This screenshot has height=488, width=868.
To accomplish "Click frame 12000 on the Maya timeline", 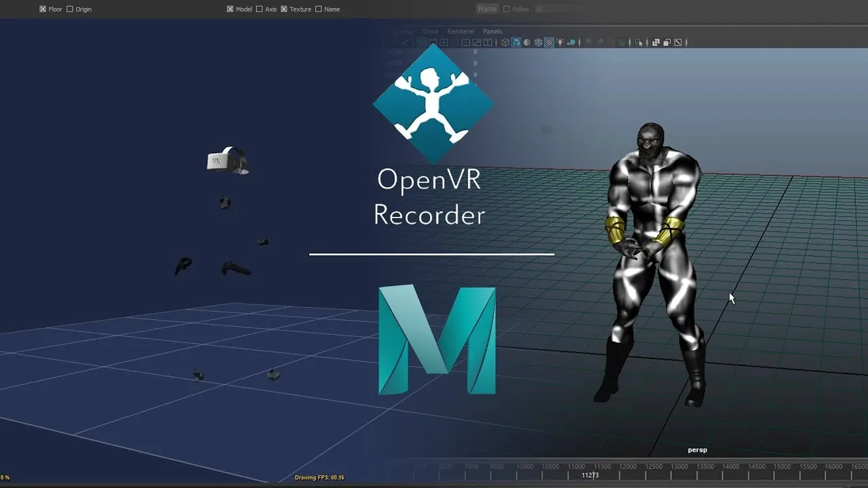I will click(628, 467).
